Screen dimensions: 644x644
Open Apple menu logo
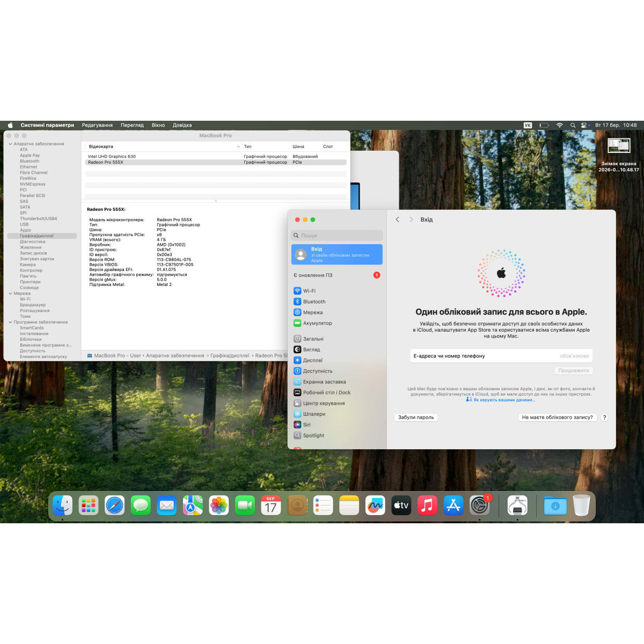(x=10, y=125)
